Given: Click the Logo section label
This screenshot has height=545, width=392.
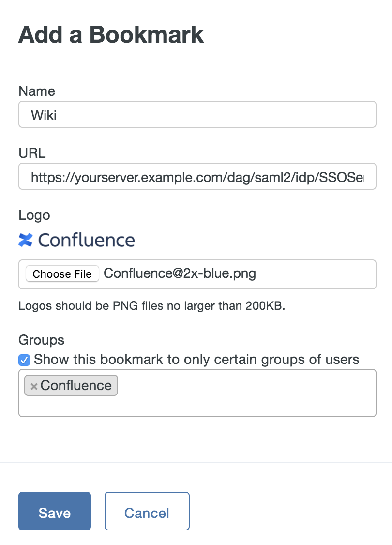Looking at the screenshot, I should [x=34, y=215].
